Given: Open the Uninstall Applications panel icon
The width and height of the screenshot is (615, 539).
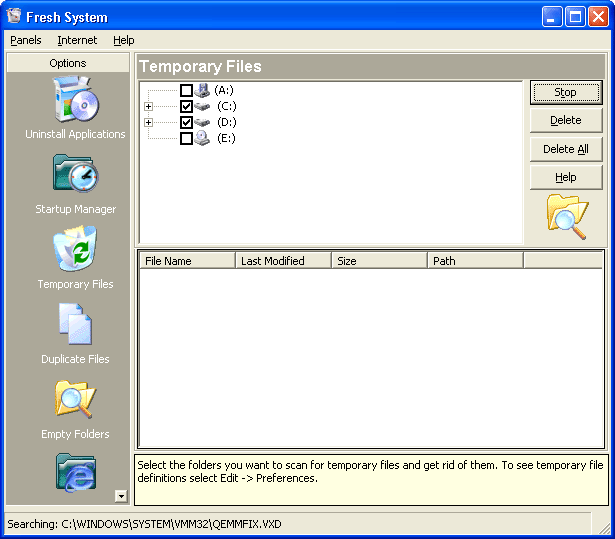Looking at the screenshot, I should pyautogui.click(x=76, y=99).
